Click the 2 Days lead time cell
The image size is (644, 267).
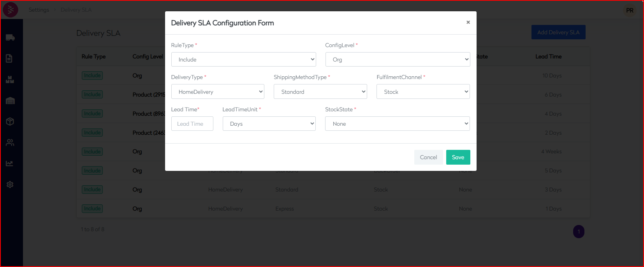(x=553, y=133)
